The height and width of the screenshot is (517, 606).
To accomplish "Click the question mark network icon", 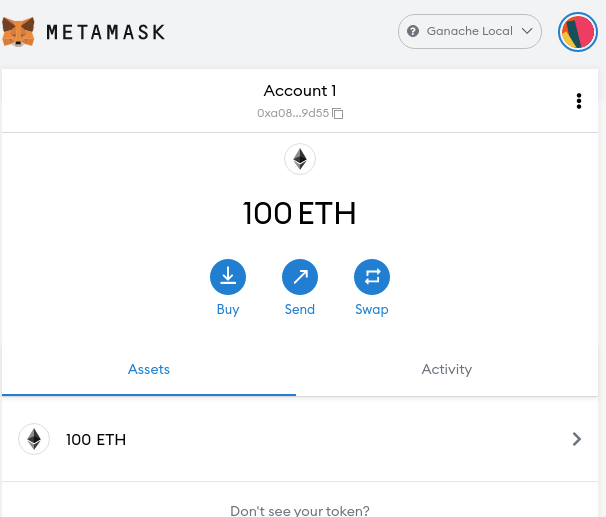I will pyautogui.click(x=413, y=31).
